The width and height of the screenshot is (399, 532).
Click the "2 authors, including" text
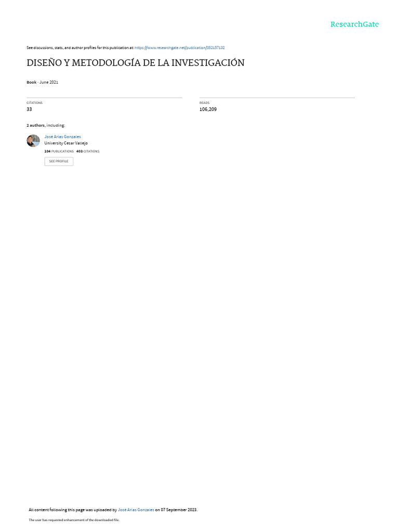pyautogui.click(x=46, y=126)
